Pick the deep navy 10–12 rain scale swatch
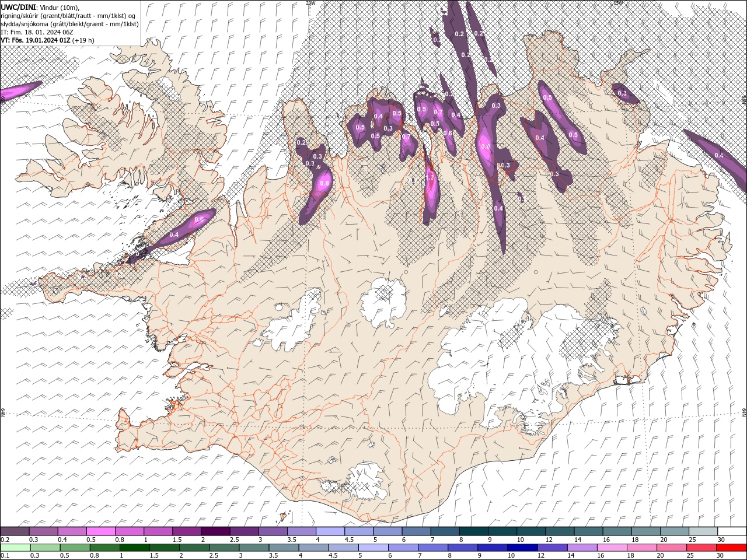The height and width of the screenshot is (560, 747). coord(522,548)
